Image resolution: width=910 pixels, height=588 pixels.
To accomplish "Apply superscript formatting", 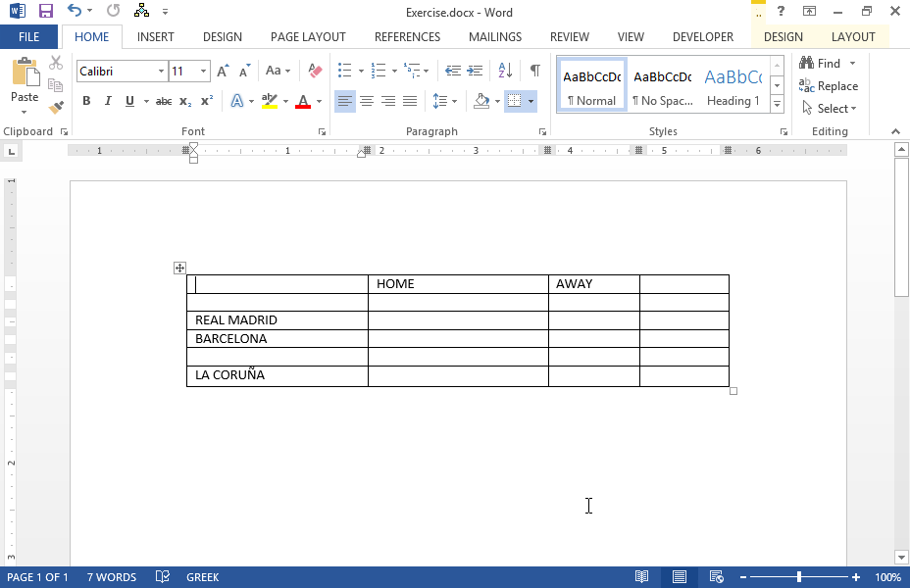I will coord(207,101).
